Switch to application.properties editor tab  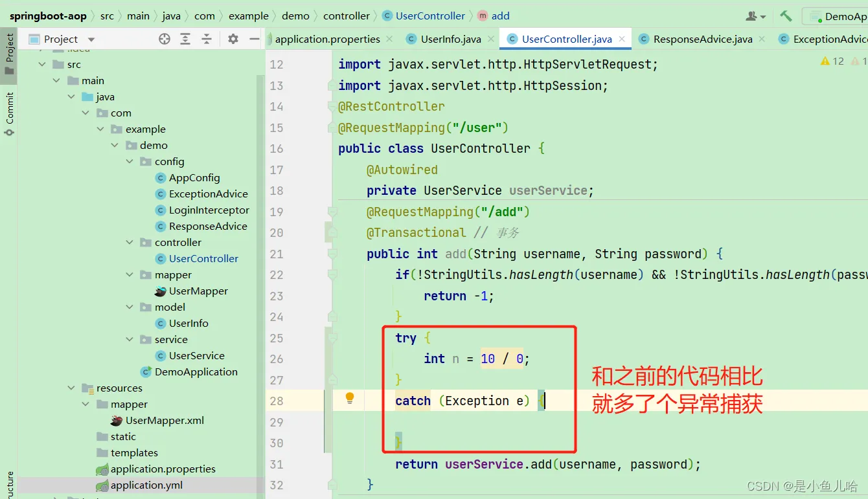pyautogui.click(x=327, y=39)
